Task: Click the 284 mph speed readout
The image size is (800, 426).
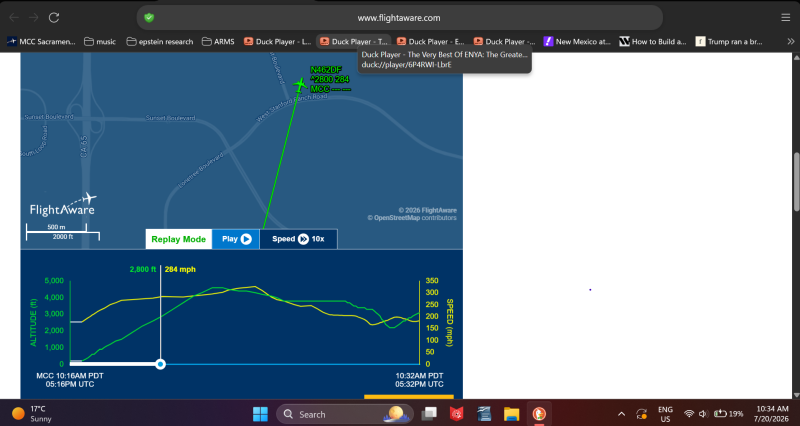Action: [180, 269]
